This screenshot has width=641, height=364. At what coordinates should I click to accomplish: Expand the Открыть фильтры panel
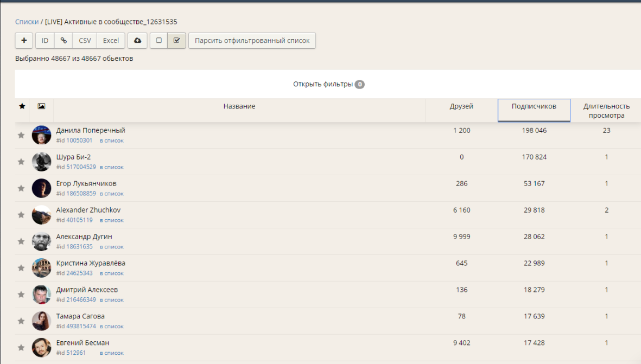point(328,85)
